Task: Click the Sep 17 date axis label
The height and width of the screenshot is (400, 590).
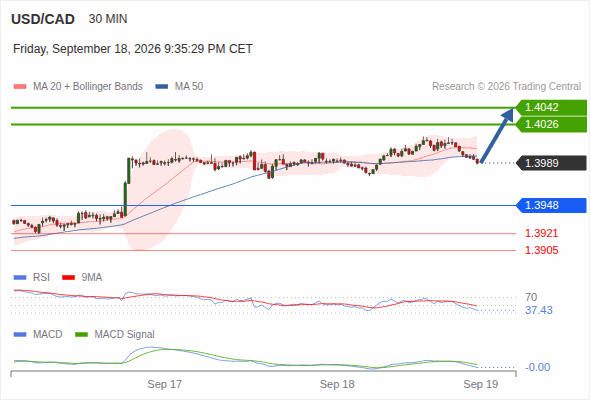Action: tap(164, 384)
